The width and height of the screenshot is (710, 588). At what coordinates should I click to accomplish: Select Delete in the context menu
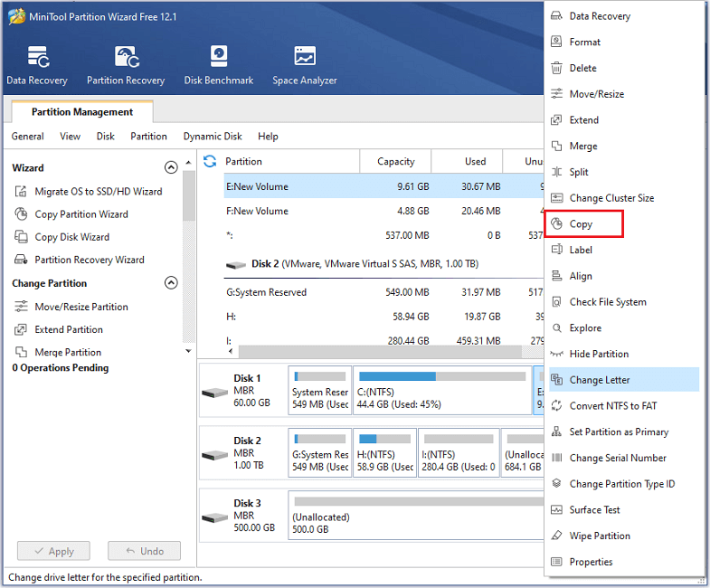click(x=624, y=68)
